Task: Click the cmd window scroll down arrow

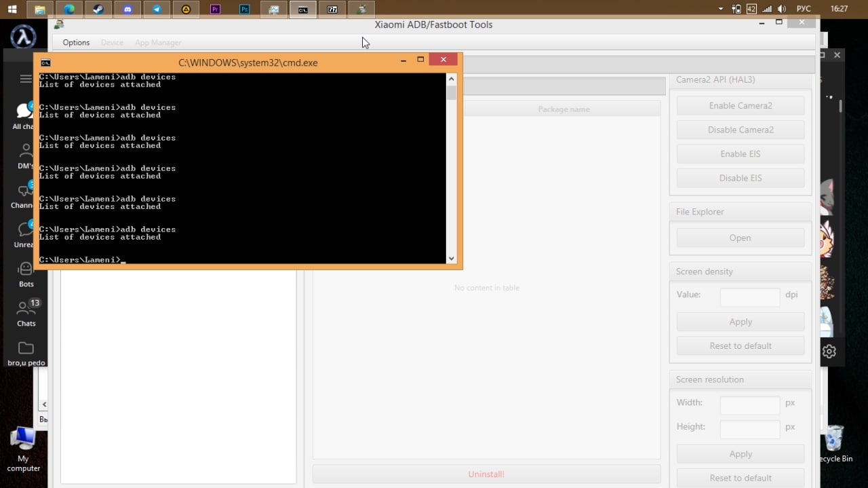Action: click(452, 259)
